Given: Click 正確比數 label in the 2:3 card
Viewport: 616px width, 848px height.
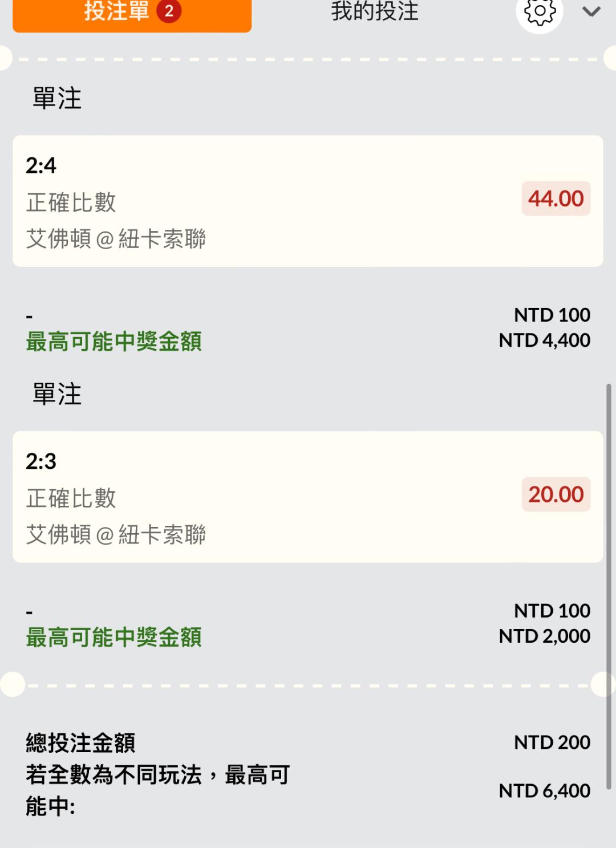Looking at the screenshot, I should pos(71,498).
